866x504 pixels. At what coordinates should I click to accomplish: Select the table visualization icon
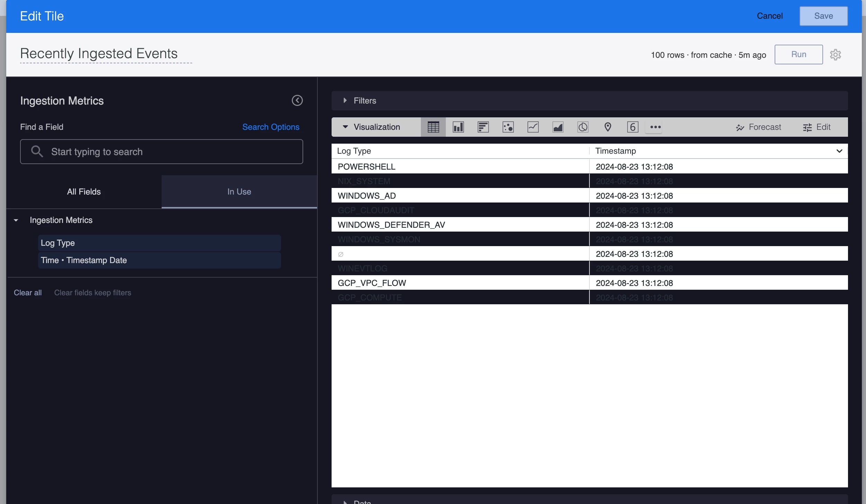coord(433,127)
